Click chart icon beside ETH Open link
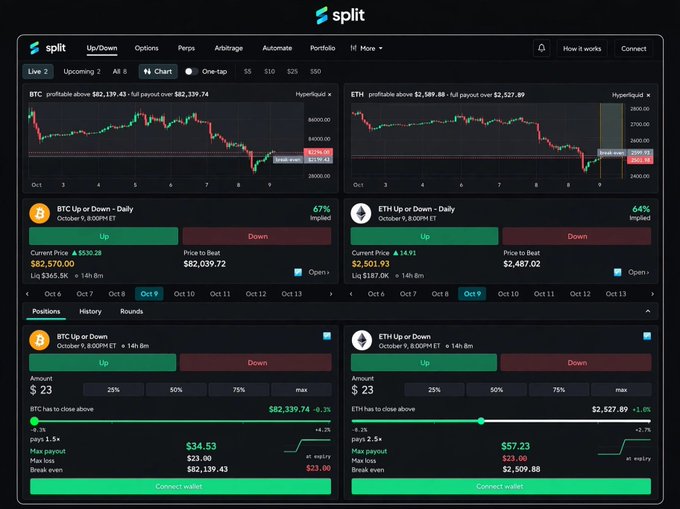The width and height of the screenshot is (680, 509). click(618, 272)
